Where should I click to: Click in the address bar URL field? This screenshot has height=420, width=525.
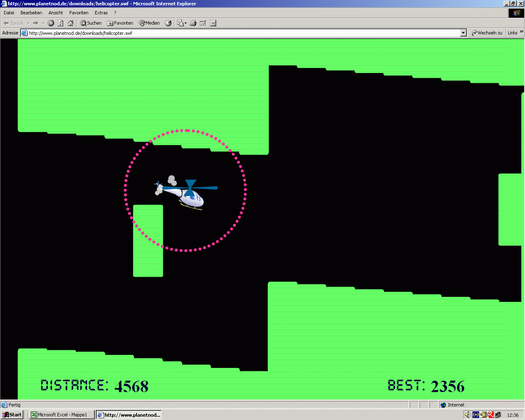coord(244,33)
